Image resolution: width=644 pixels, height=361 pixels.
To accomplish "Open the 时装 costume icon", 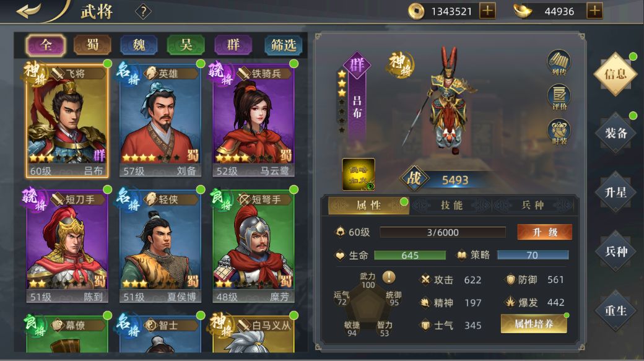I will click(x=559, y=131).
